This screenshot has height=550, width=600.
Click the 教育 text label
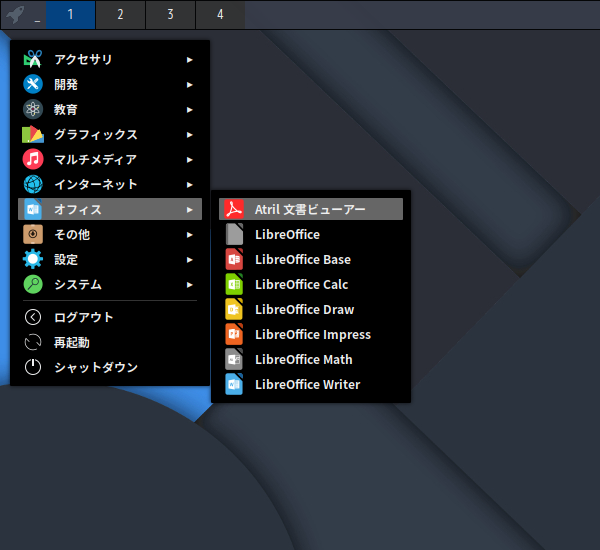(x=66, y=109)
